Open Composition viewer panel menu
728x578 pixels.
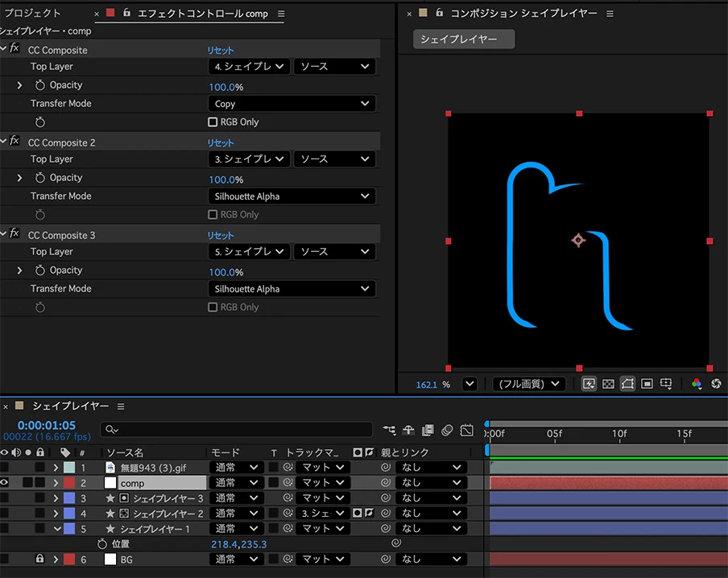click(x=610, y=14)
